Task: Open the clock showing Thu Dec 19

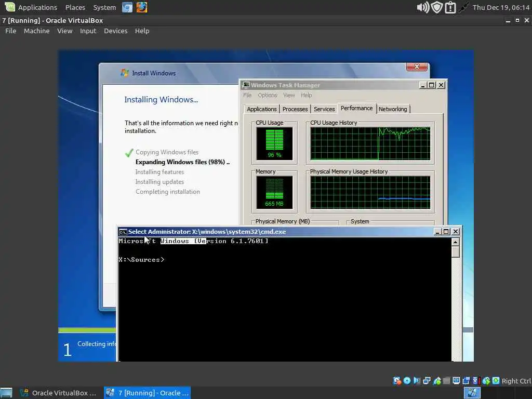Action: pos(501,7)
